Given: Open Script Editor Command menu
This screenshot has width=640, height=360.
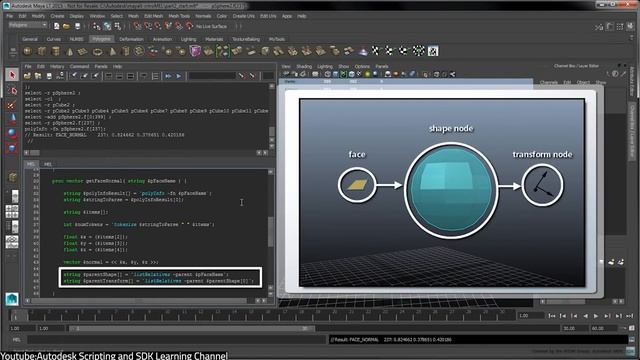Looking at the screenshot, I should coord(79,67).
